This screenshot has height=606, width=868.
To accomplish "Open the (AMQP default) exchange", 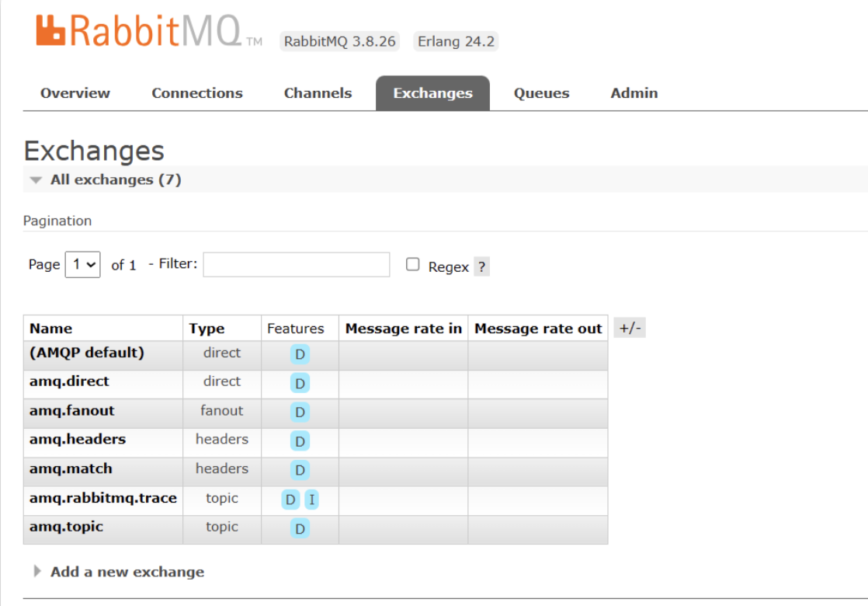I will click(x=87, y=353).
